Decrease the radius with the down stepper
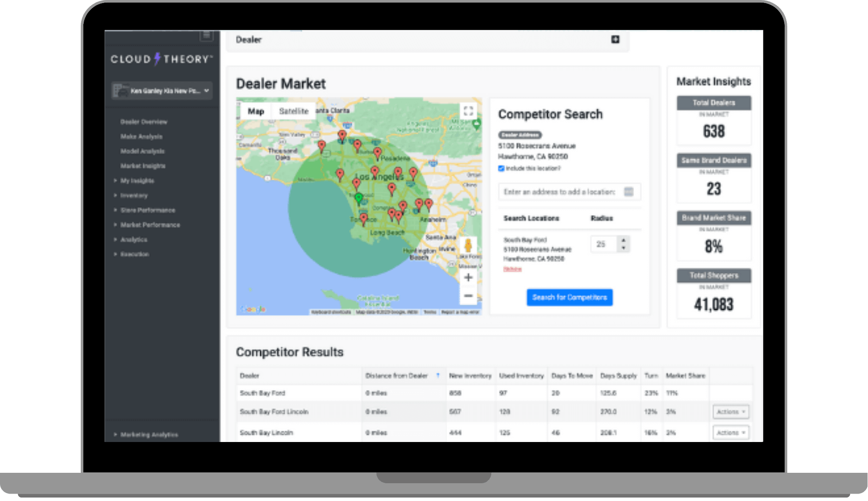Viewport: 868px width, 501px height. click(x=623, y=248)
